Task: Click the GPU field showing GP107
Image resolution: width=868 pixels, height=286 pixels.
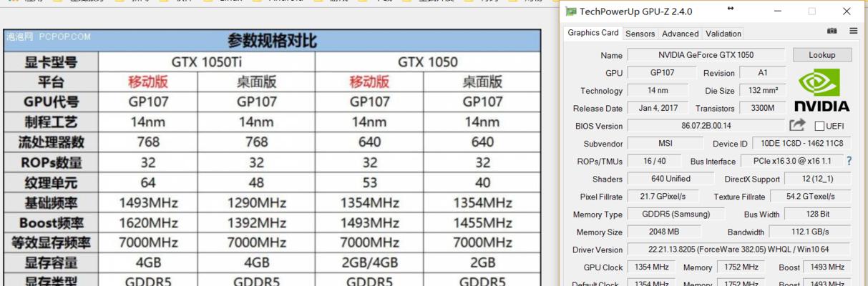Action: (662, 72)
